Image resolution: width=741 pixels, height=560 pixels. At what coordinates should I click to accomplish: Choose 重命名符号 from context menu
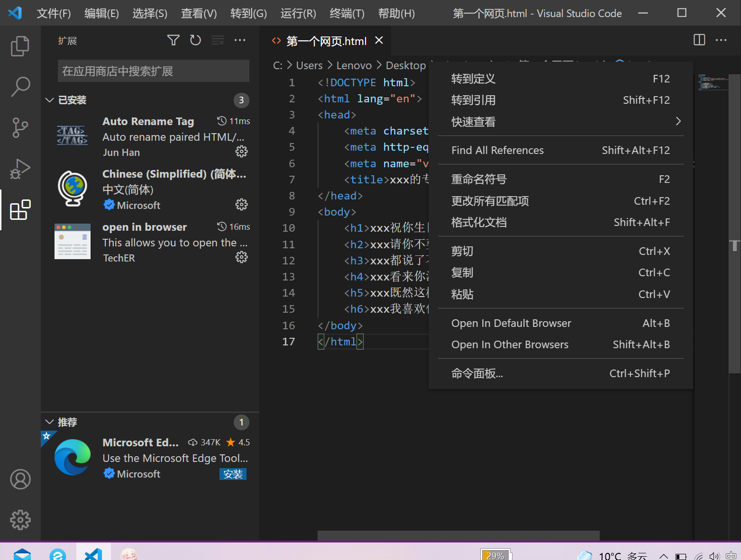[x=561, y=179]
